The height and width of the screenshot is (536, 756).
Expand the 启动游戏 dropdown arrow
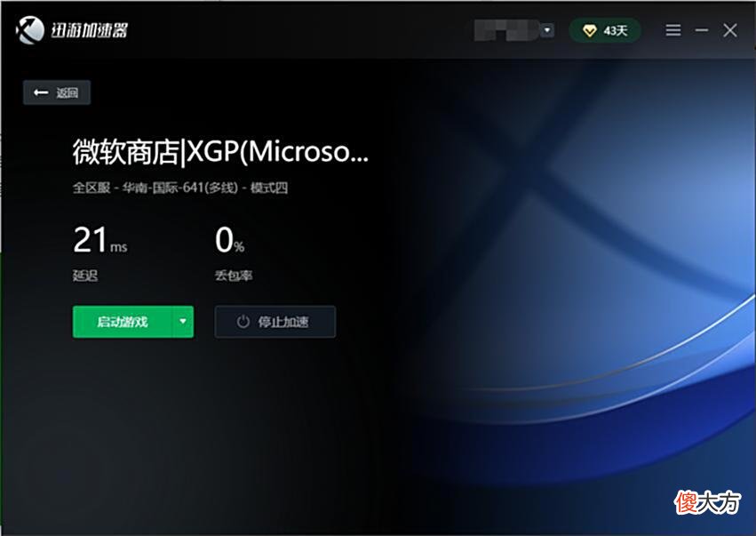(x=183, y=322)
